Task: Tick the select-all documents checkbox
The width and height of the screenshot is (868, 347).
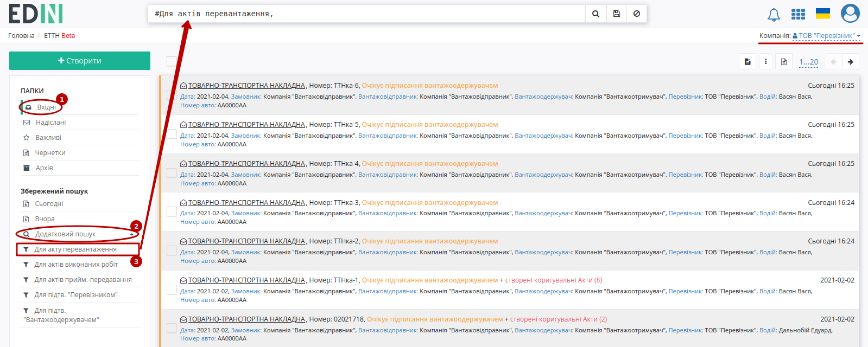Action: [x=172, y=61]
